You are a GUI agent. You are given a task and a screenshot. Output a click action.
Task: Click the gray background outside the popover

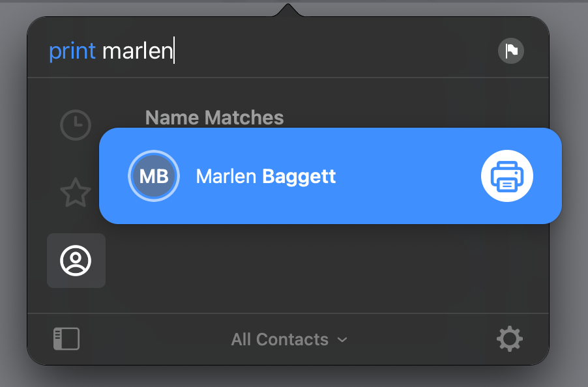click(x=568, y=263)
